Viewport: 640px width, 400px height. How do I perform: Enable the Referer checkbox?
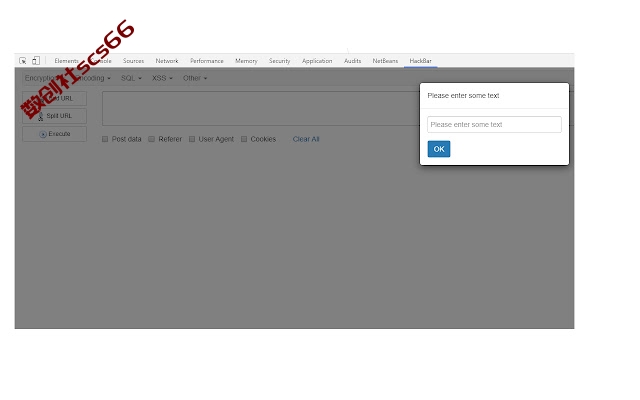[x=151, y=139]
